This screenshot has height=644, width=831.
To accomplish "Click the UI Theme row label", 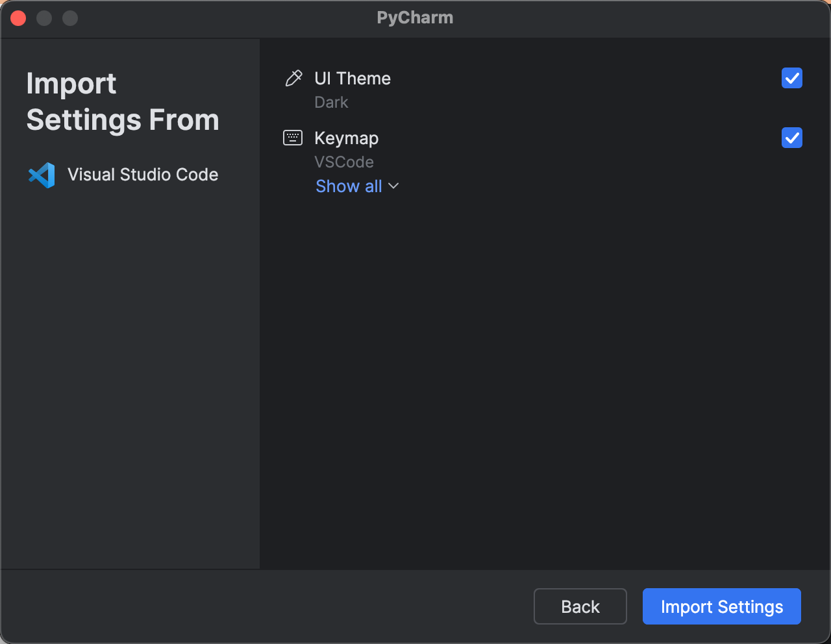I will [x=353, y=78].
